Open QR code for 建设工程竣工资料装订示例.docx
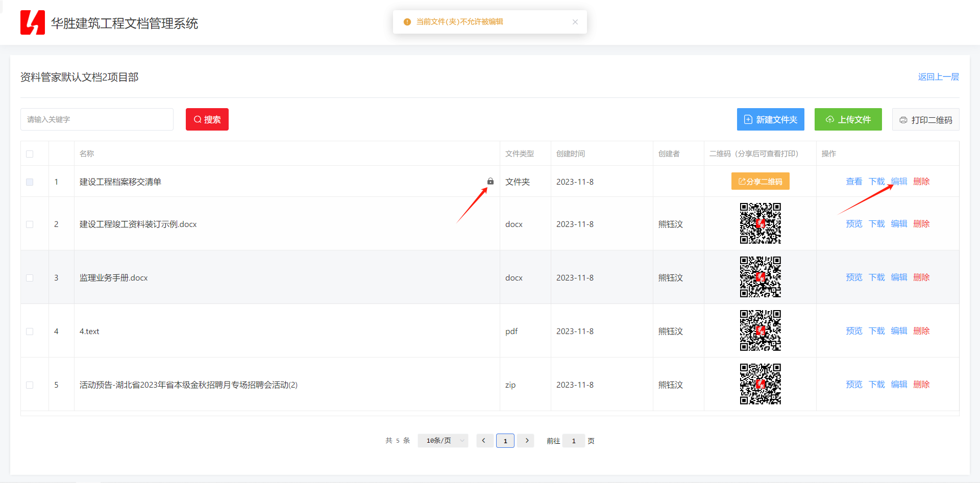 tap(761, 223)
